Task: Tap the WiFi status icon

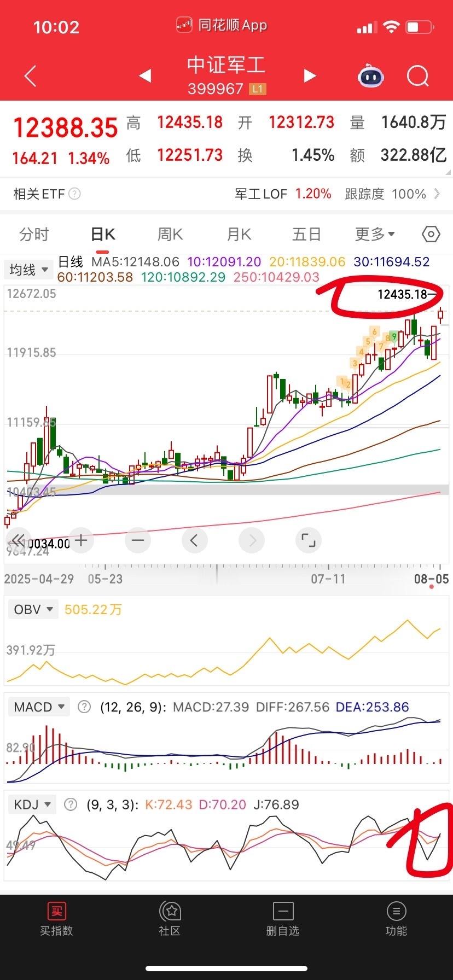Action: (x=391, y=27)
